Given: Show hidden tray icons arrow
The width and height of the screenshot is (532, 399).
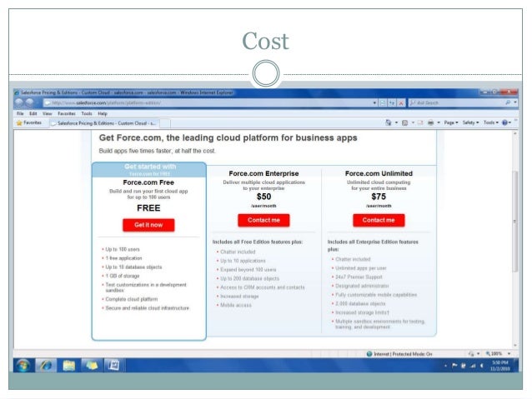Looking at the screenshot, I should pyautogui.click(x=445, y=366).
